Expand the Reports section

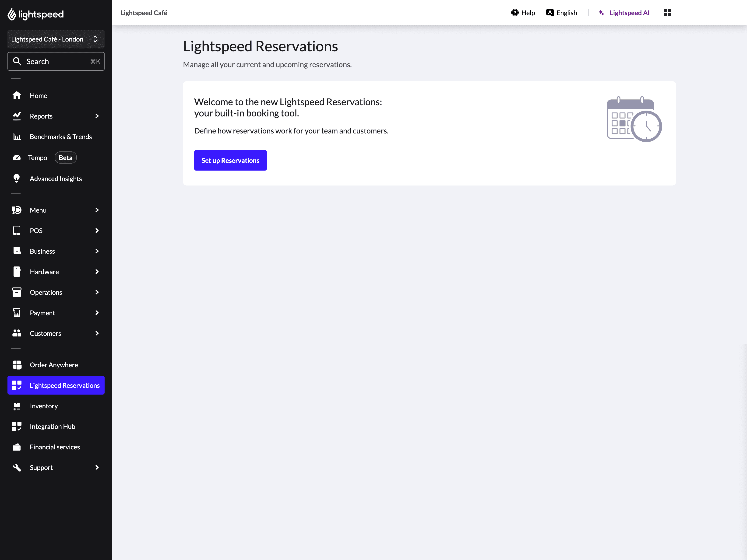[97, 116]
